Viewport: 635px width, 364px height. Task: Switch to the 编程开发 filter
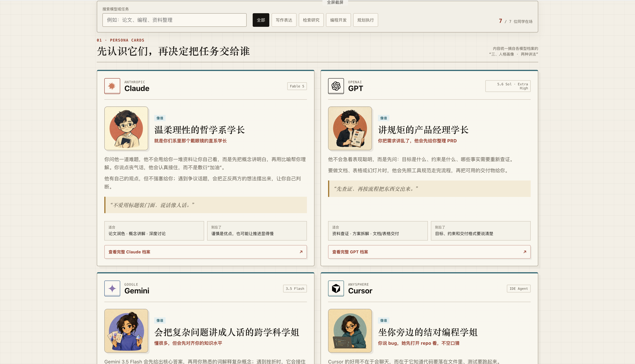pos(338,20)
